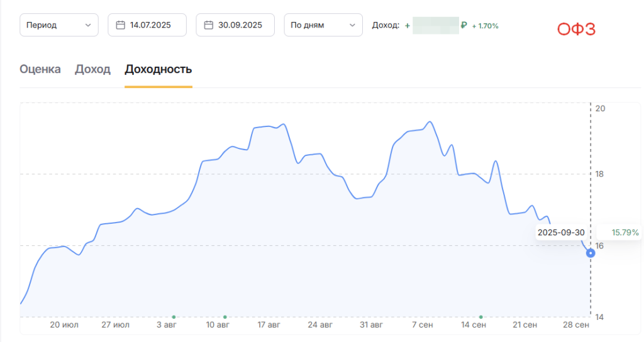Click the 15.79% yield value
The image size is (644, 342).
(625, 233)
